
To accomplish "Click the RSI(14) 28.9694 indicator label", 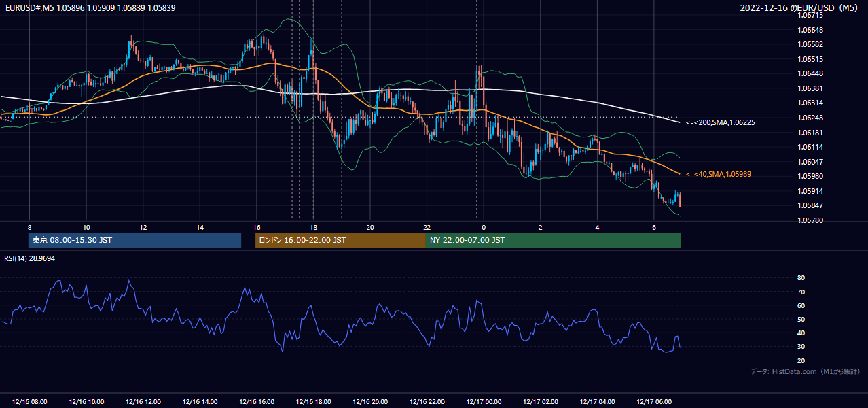I will (x=30, y=258).
